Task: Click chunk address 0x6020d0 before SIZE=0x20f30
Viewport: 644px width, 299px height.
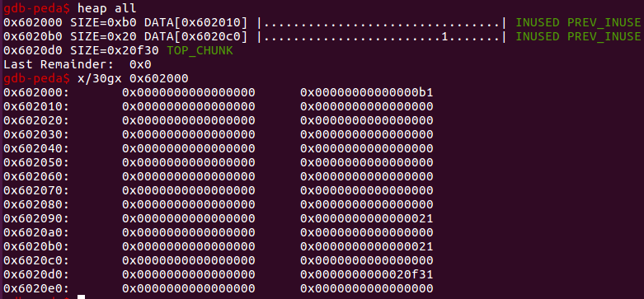Action: pyautogui.click(x=33, y=50)
